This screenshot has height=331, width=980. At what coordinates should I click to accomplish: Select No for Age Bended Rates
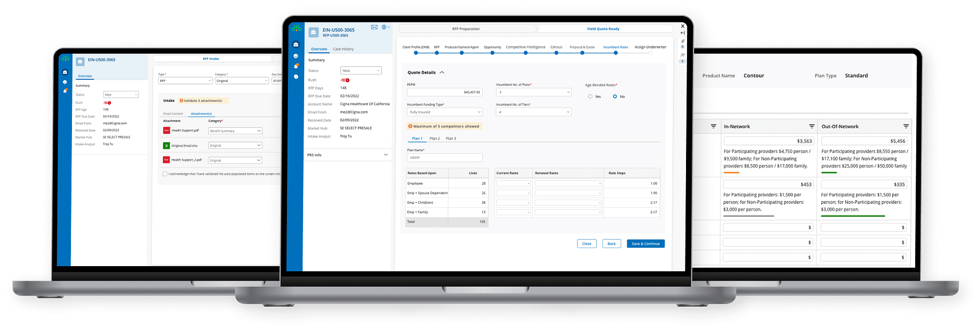tap(615, 97)
